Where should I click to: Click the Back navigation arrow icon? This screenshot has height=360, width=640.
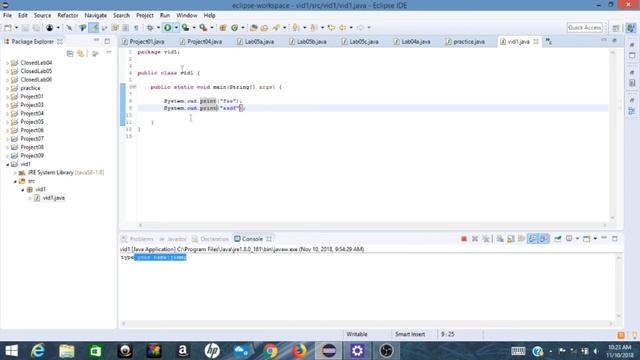(x=342, y=28)
